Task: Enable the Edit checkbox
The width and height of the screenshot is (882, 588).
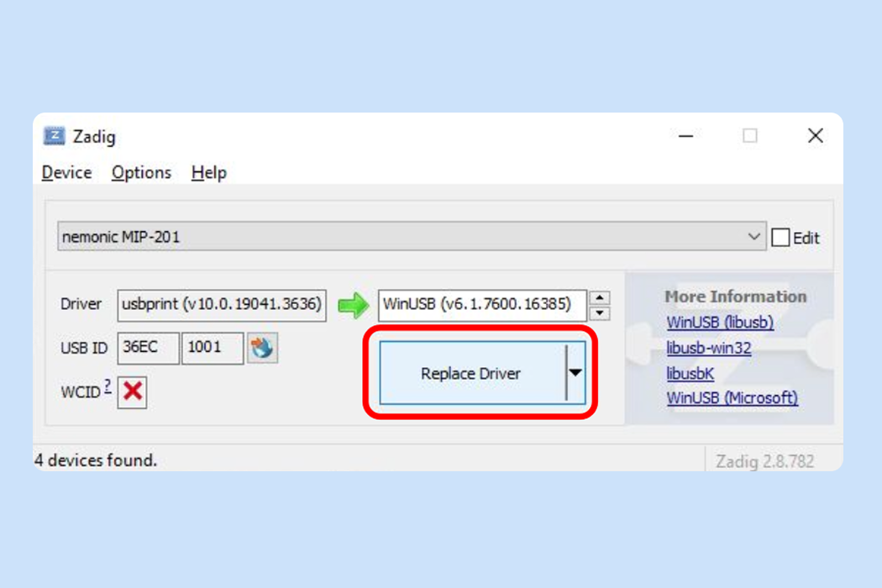Action: tap(780, 238)
